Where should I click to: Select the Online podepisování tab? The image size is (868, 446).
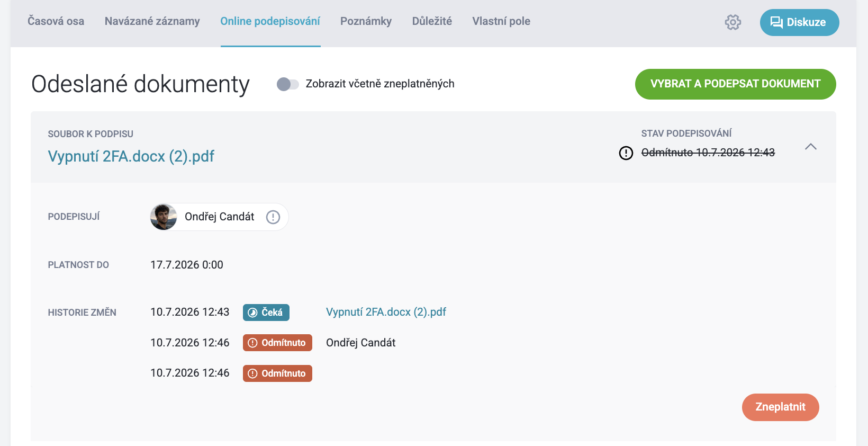(270, 21)
